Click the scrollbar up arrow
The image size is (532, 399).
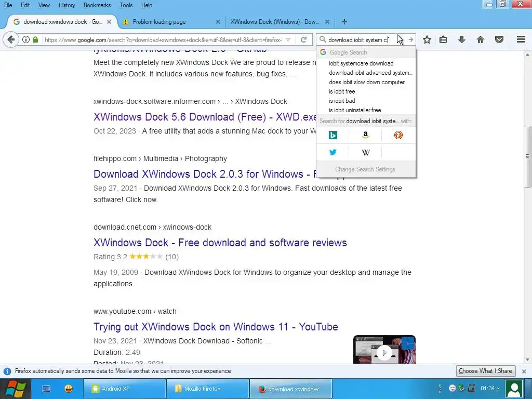[527, 54]
